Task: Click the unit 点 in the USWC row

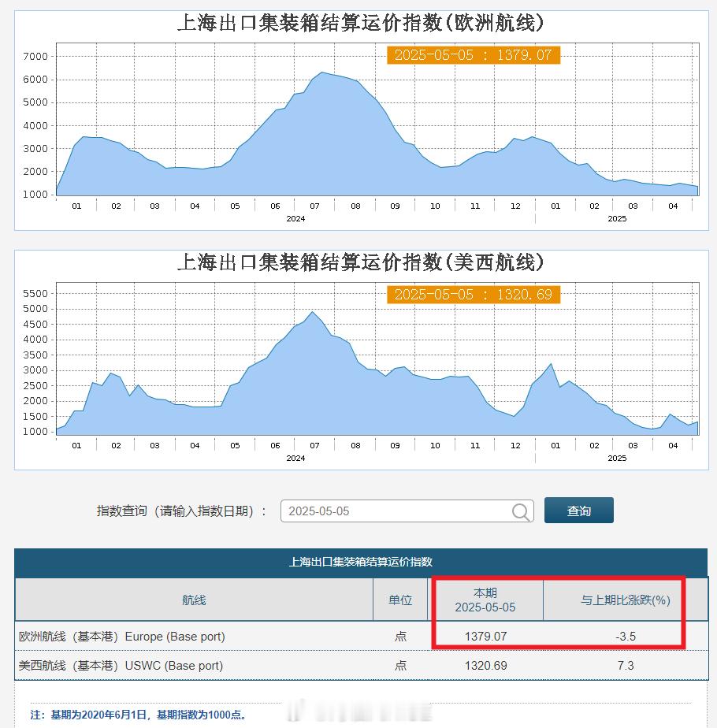Action: tap(400, 666)
